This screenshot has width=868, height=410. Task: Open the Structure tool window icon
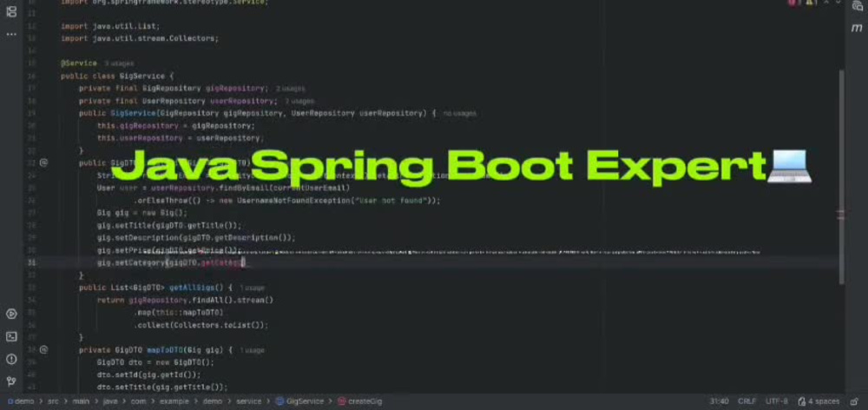[x=11, y=11]
